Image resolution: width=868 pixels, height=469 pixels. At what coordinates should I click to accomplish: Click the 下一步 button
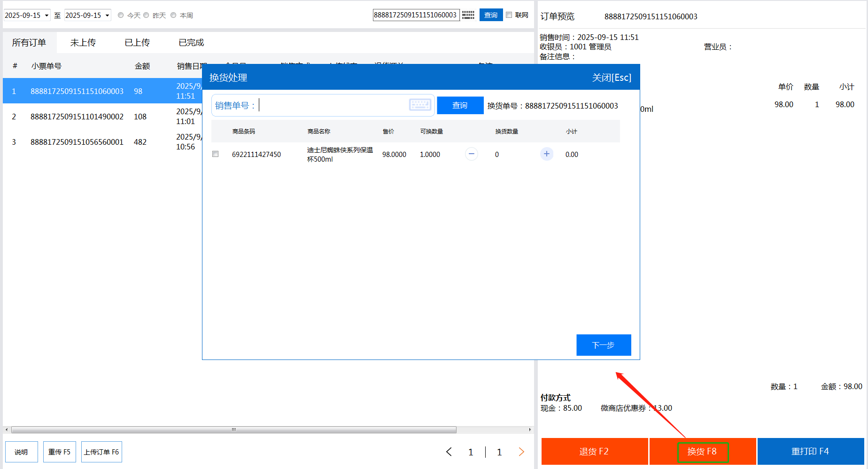[x=604, y=345]
